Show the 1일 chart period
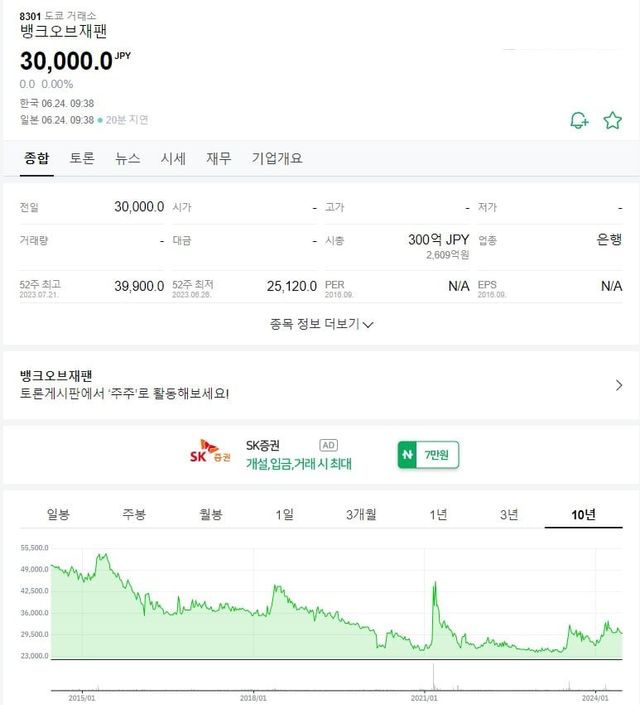Screen dimensions: 640x705 [285, 514]
